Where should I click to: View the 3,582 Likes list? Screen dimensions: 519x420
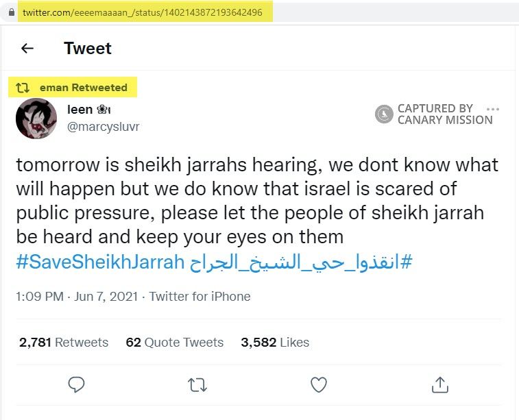(x=274, y=343)
